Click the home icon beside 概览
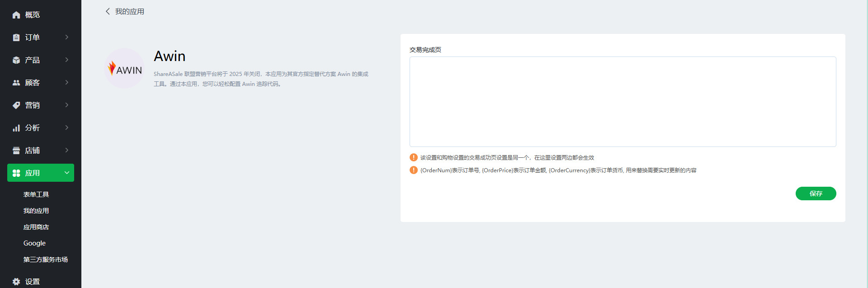Image resolution: width=868 pixels, height=288 pixels. pos(16,15)
